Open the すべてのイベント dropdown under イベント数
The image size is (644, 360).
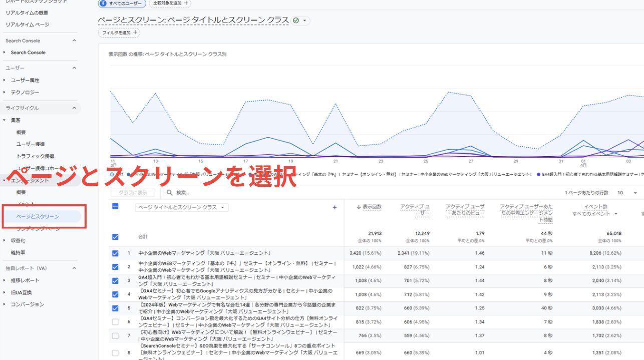595,214
